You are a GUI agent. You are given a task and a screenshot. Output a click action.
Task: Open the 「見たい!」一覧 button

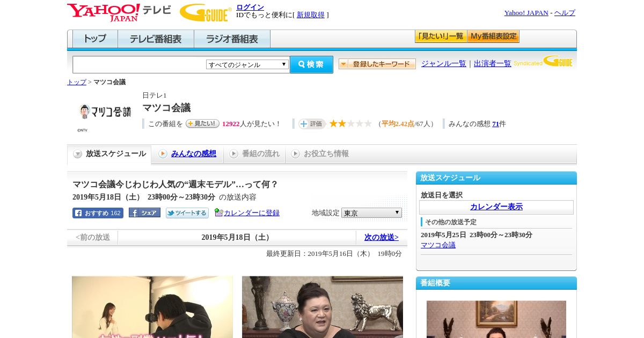click(x=441, y=36)
